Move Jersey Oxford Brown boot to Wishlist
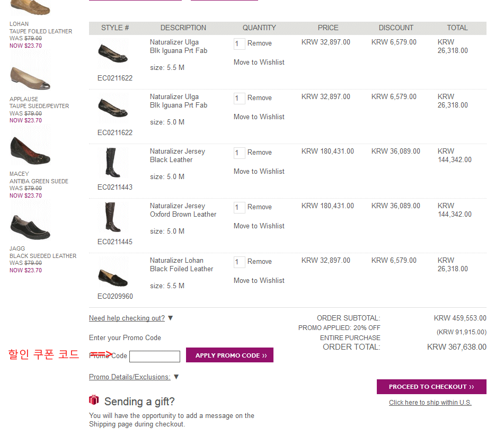 pyautogui.click(x=259, y=226)
